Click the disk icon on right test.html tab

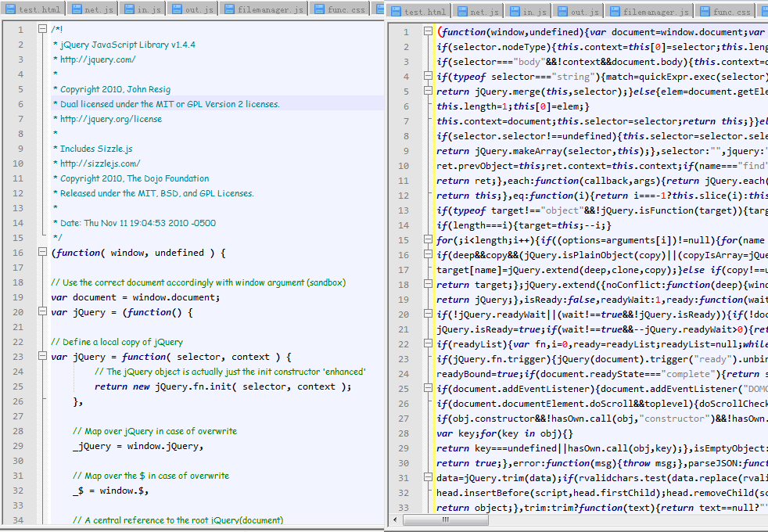click(x=396, y=12)
